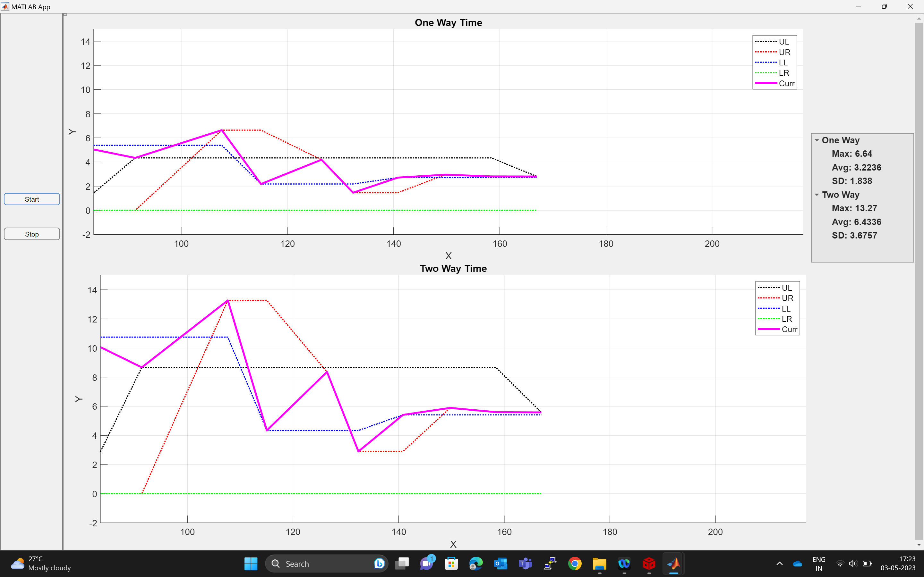Viewport: 924px width, 577px height.
Task: Show hidden system tray icons
Action: click(x=779, y=564)
